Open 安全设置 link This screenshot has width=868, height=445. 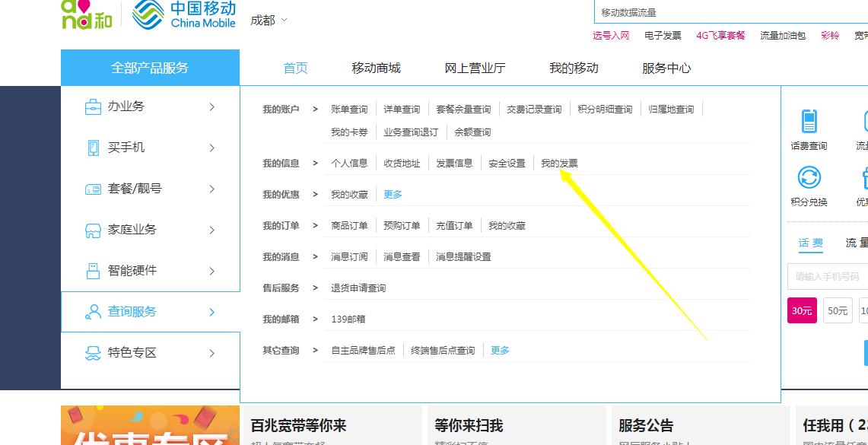[507, 164]
